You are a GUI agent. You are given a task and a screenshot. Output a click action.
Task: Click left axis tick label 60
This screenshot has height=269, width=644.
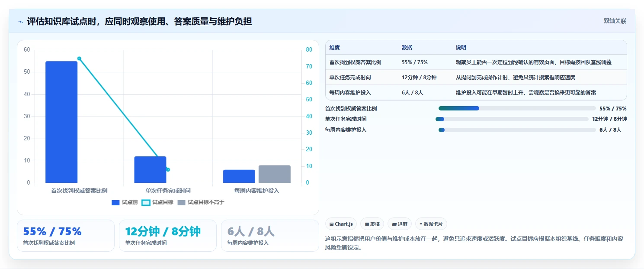(x=27, y=50)
